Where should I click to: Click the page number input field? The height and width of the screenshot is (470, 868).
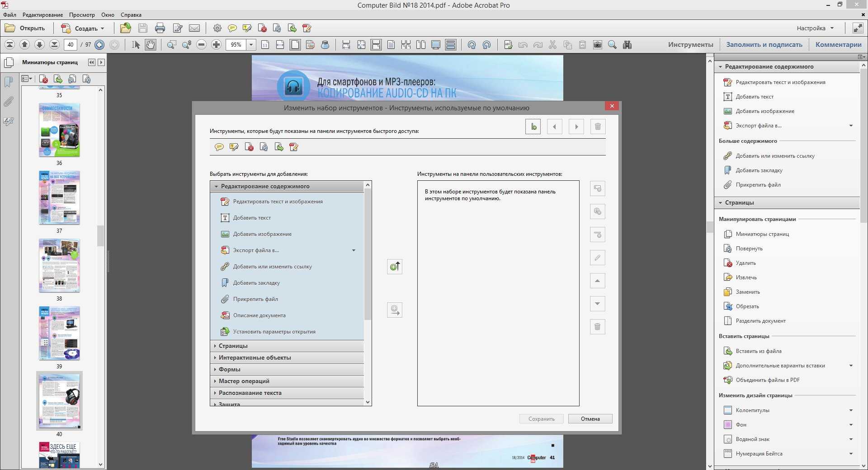[70, 45]
